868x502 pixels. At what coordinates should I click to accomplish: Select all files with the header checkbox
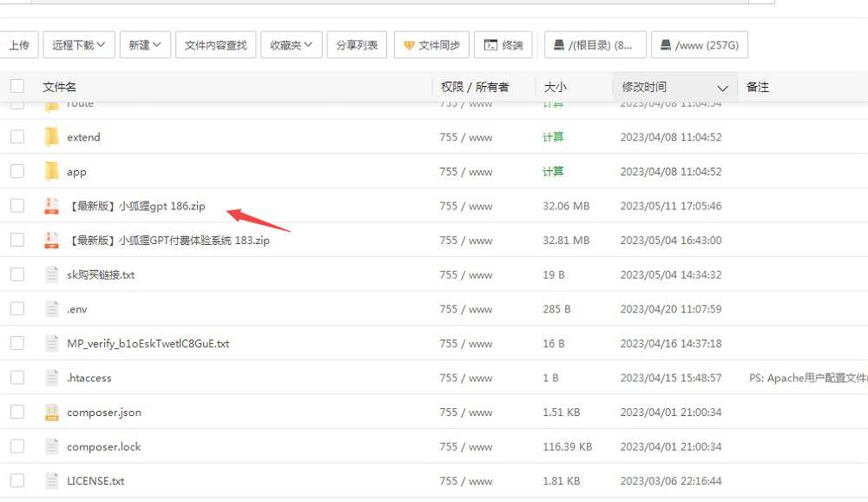(16, 86)
